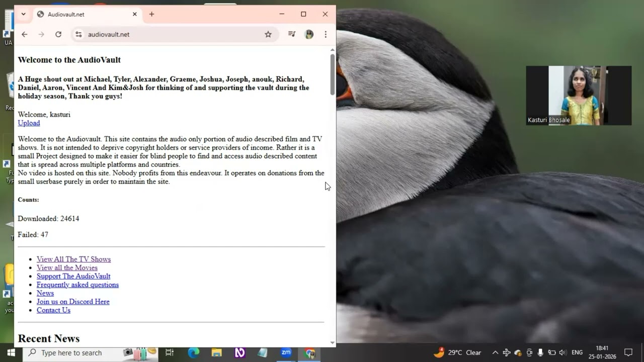
Task: Open the notepad-style app on taskbar
Action: (x=263, y=352)
